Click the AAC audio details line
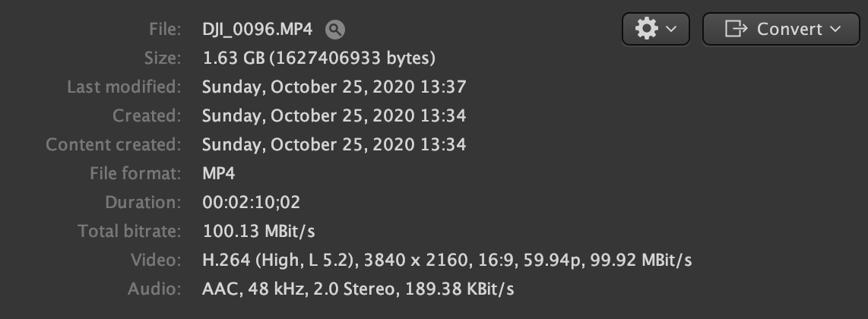 358,289
